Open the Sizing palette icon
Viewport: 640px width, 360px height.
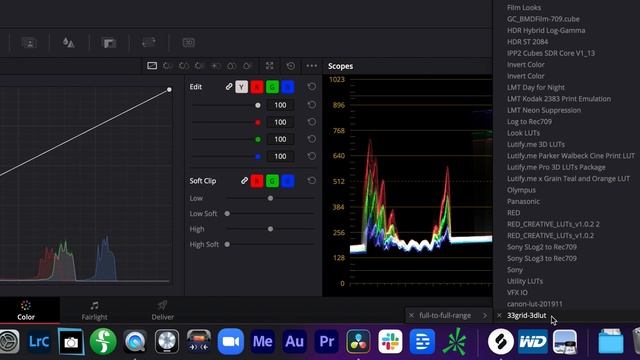click(x=149, y=42)
